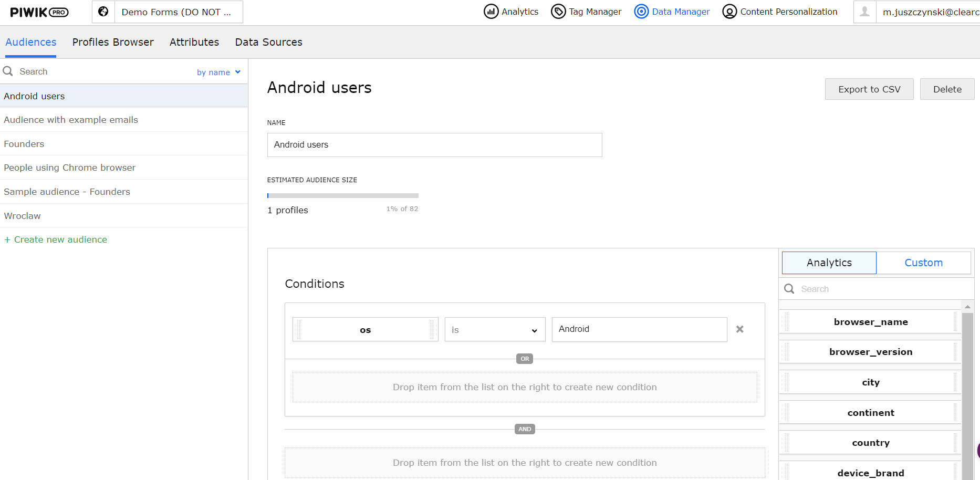Click the user profile avatar icon

[864, 12]
